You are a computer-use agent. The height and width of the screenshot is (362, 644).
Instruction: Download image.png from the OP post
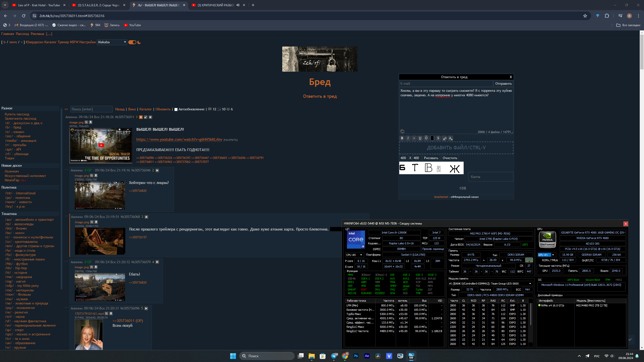pyautogui.click(x=91, y=122)
